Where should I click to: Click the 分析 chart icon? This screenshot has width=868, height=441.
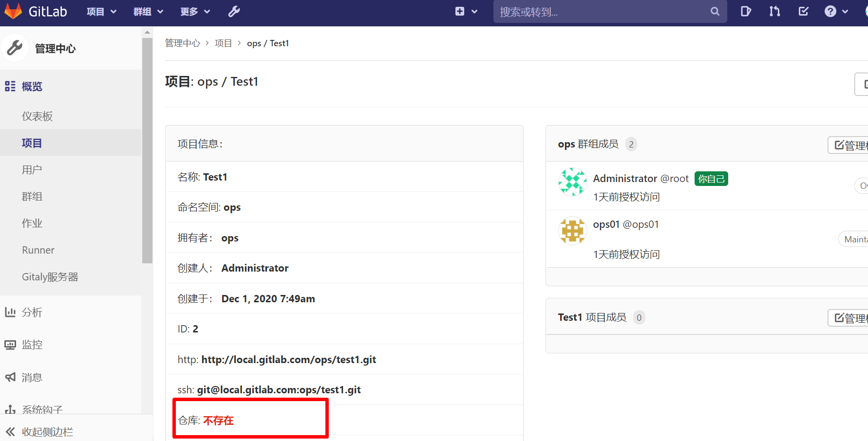[10, 312]
